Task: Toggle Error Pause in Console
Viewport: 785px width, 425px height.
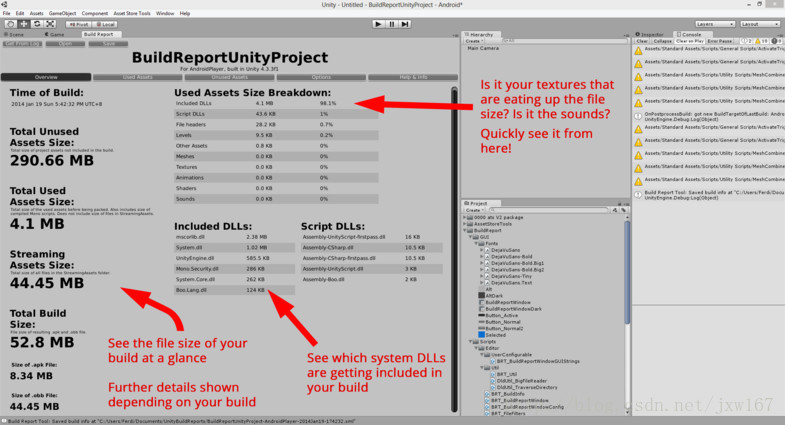Action: (720, 41)
